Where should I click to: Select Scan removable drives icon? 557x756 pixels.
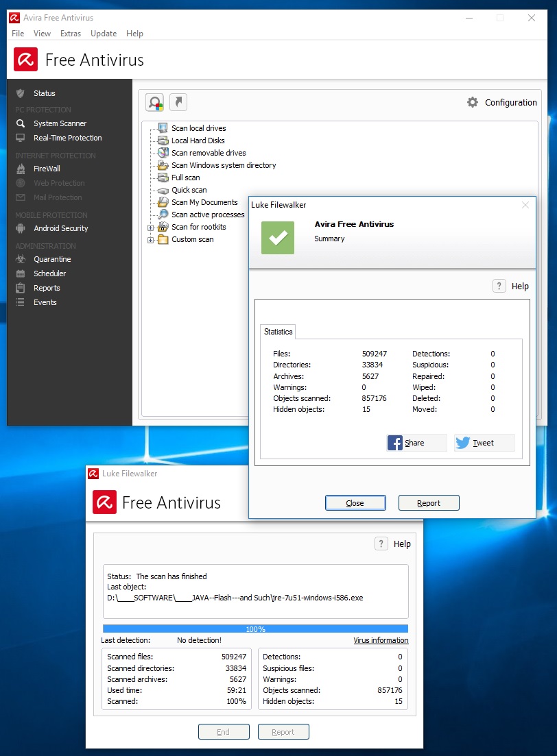point(163,152)
